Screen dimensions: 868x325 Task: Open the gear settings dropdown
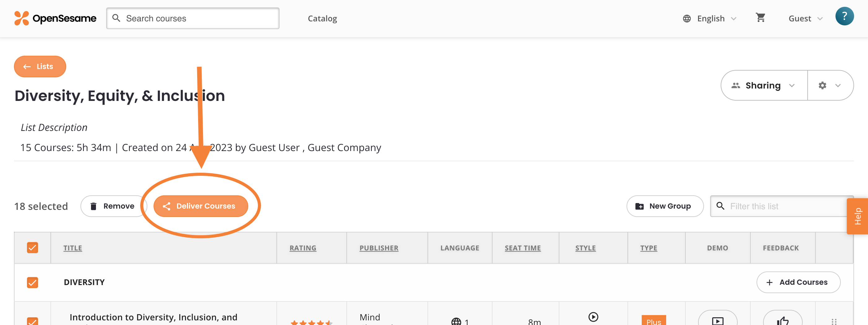tap(830, 85)
